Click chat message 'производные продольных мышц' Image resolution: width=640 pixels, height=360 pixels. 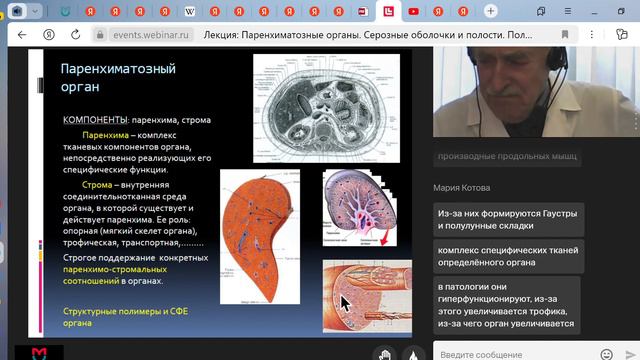507,157
